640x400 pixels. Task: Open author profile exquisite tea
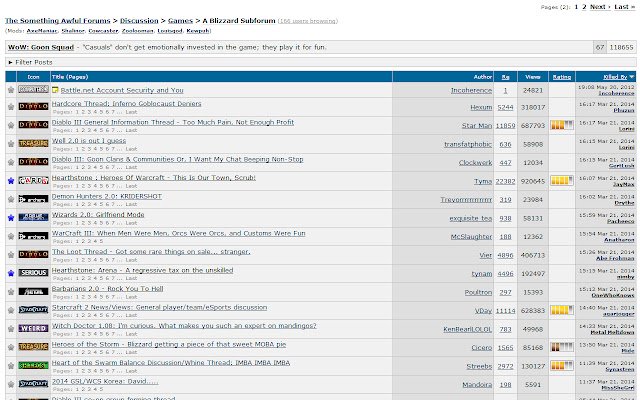471,218
